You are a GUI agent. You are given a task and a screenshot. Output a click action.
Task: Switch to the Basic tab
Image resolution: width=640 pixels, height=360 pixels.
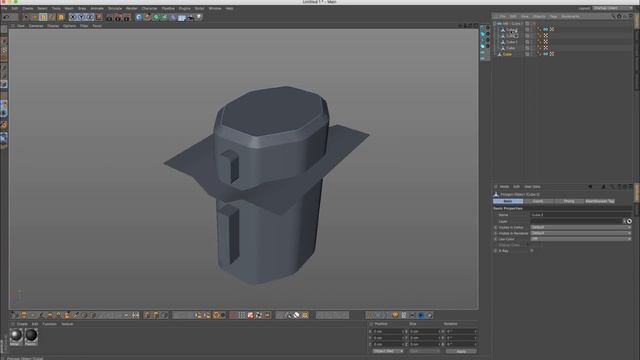[508, 201]
